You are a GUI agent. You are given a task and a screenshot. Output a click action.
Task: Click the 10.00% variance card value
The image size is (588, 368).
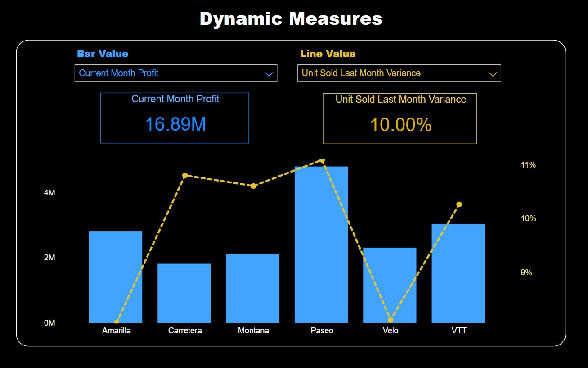[x=401, y=125]
